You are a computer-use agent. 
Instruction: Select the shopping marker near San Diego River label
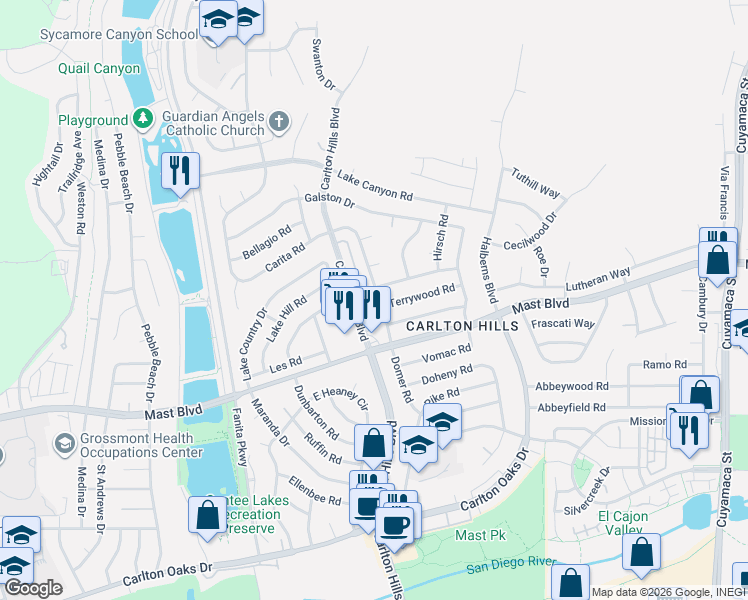point(570,583)
